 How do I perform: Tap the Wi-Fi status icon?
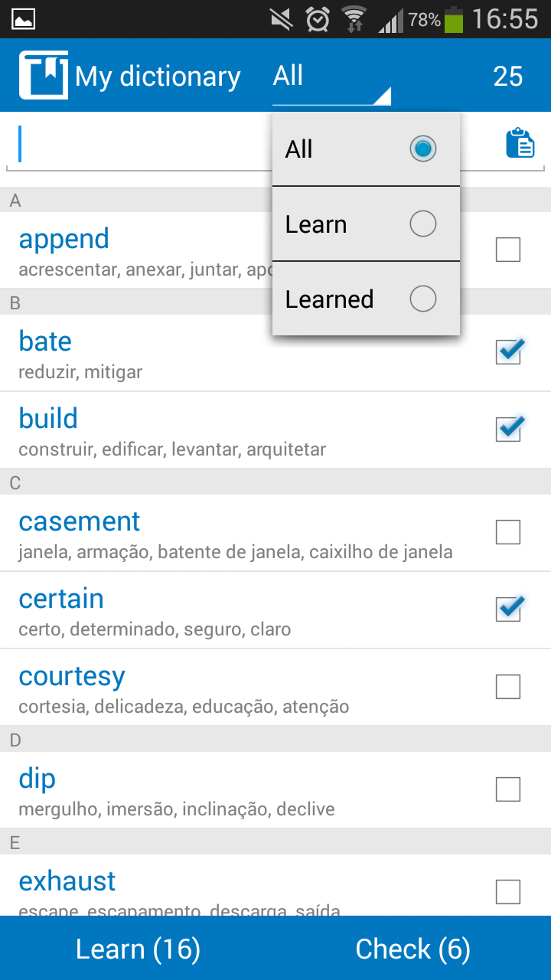(354, 19)
